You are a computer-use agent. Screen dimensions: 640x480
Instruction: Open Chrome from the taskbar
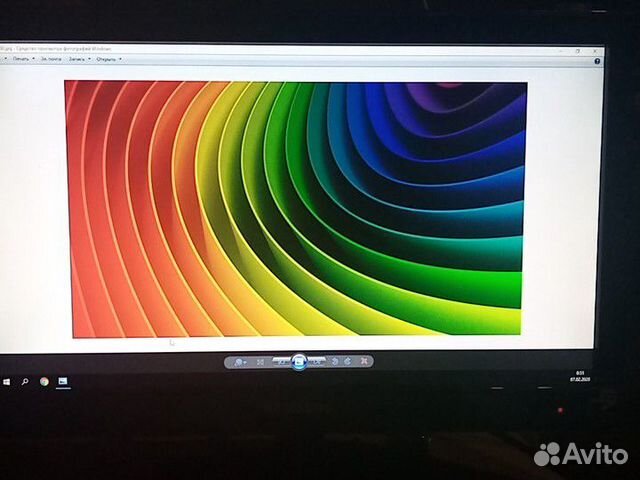tap(45, 381)
